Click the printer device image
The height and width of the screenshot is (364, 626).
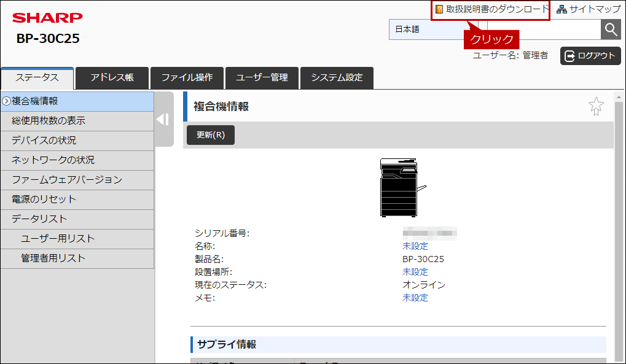[402, 188]
